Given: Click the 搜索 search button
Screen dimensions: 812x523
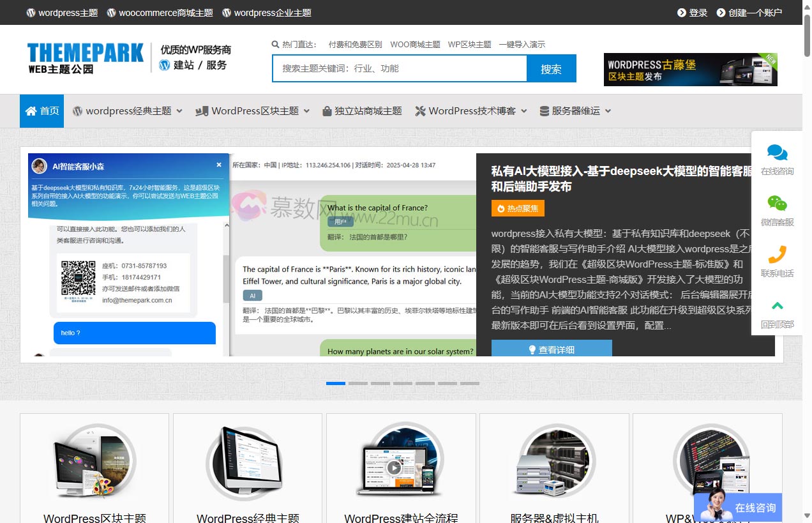Looking at the screenshot, I should [x=551, y=68].
